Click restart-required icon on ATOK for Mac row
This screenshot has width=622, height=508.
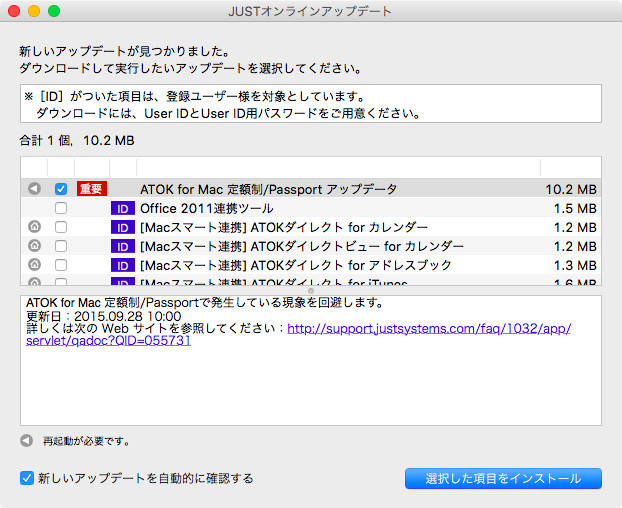point(35,189)
